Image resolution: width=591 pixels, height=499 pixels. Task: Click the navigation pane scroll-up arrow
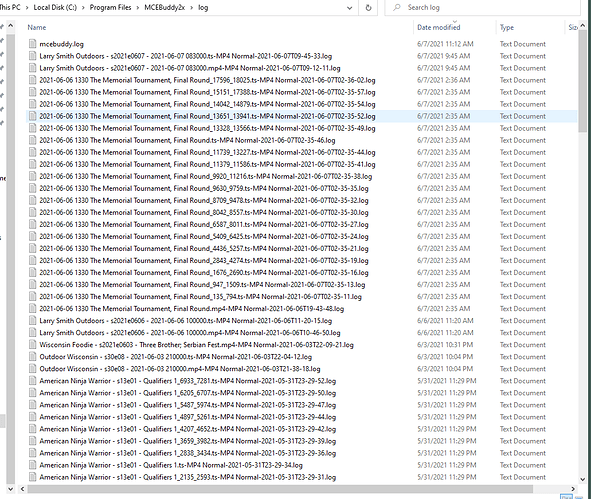[11, 26]
